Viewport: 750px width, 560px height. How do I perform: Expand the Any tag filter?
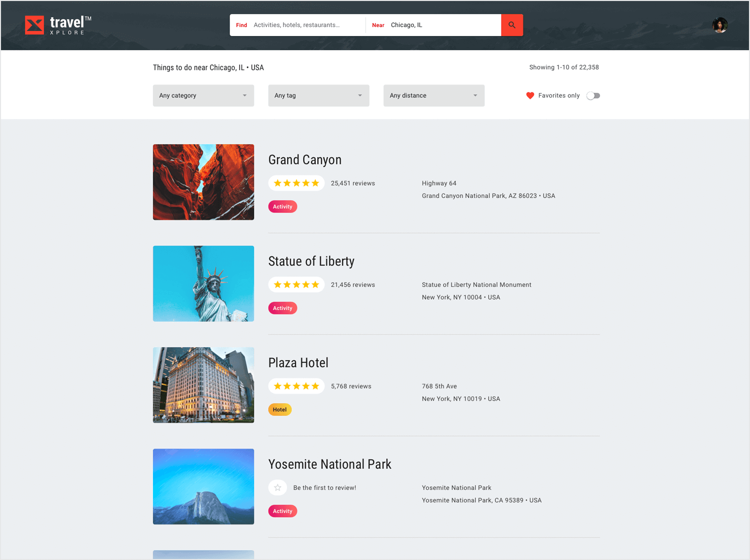tap(318, 95)
